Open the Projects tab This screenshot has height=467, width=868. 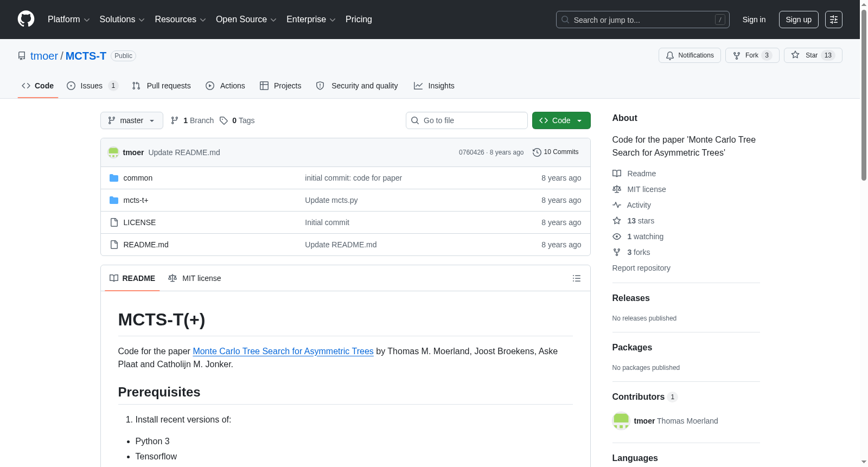280,86
